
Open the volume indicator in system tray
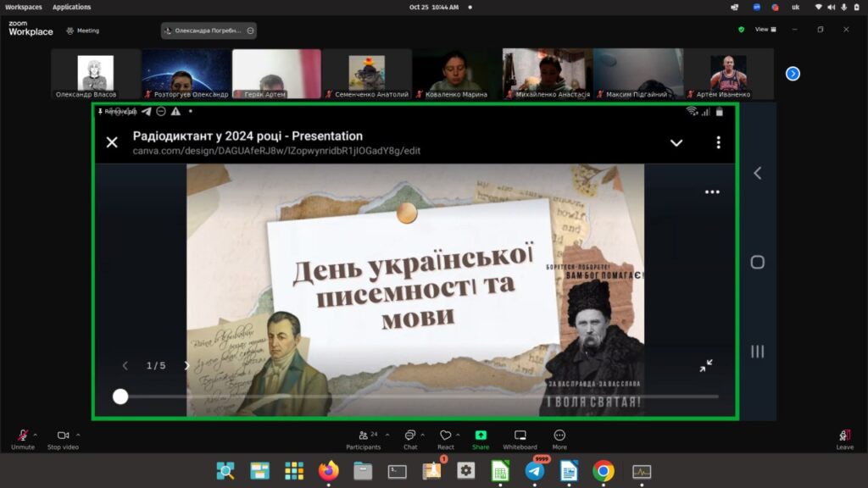831,7
